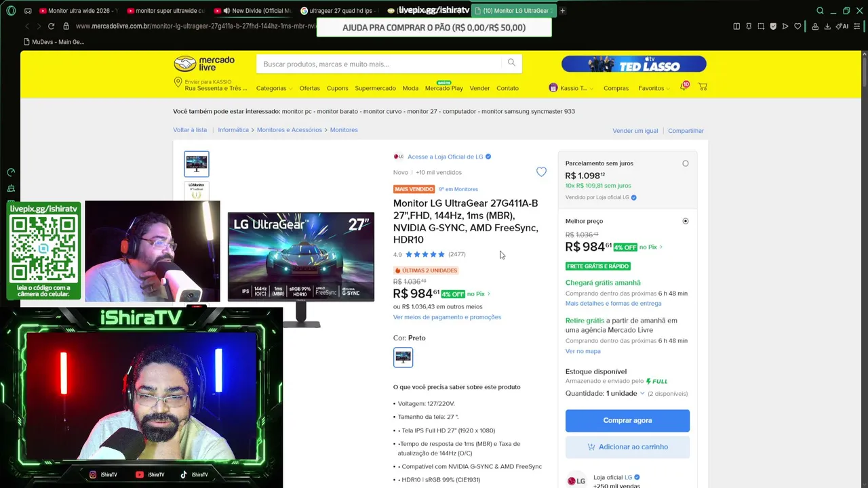Select the Melhor preço radio option

pos(686,221)
